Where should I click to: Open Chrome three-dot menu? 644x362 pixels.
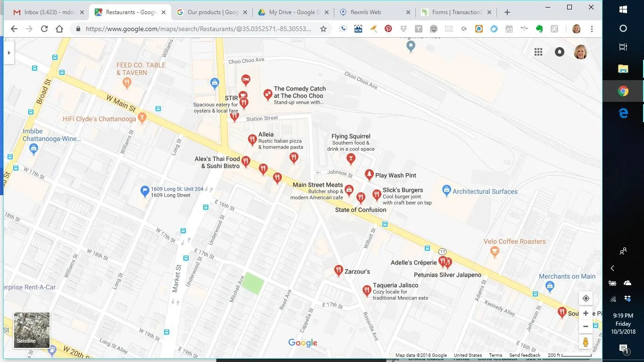(592, 29)
